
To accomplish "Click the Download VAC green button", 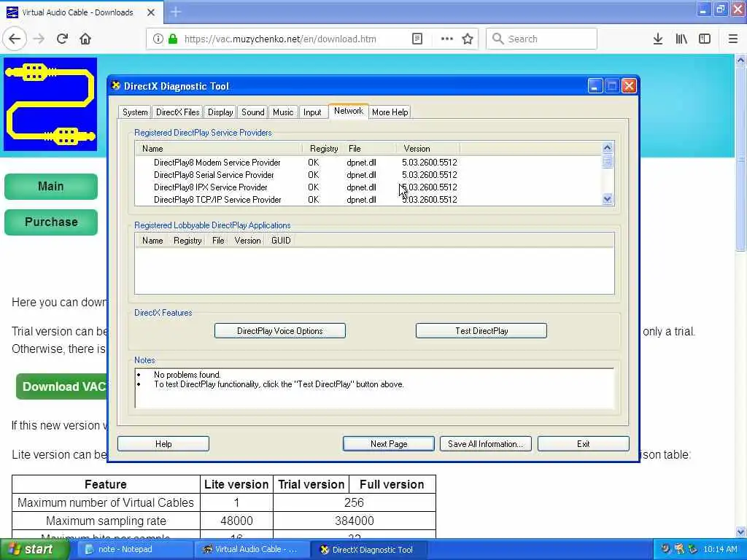I will tap(62, 386).
